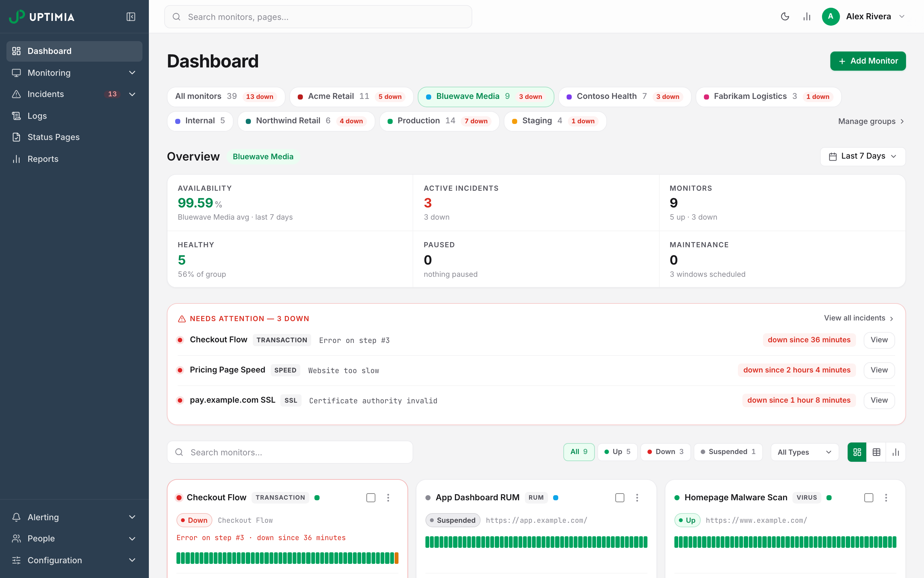Focus the Search monitors filter field
The width and height of the screenshot is (924, 578).
point(290,452)
